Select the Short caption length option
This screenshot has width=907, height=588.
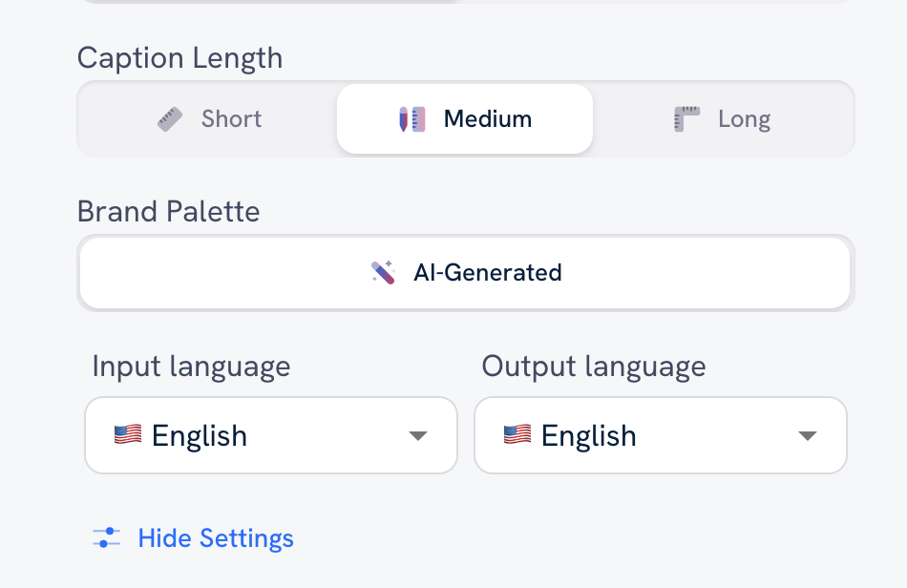(207, 118)
